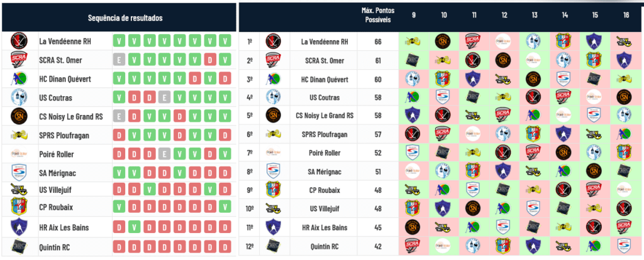The image size is (644, 260).
Task: Open SA Mérignac logo beside 8º position
Action: pos(273,171)
